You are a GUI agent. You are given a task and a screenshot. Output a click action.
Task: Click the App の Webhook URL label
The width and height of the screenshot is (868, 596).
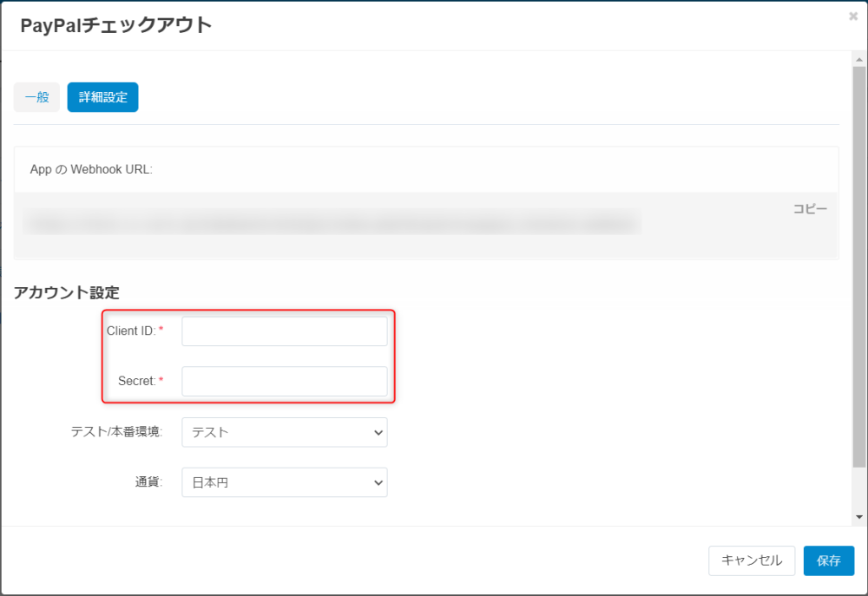[91, 169]
